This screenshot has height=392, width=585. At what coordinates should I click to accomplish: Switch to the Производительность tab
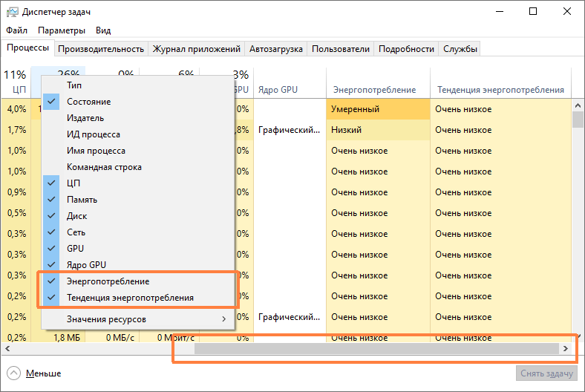100,49
